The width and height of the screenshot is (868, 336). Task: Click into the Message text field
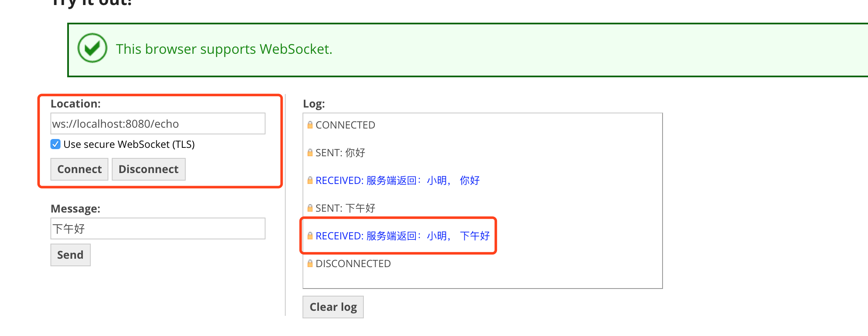pos(158,229)
